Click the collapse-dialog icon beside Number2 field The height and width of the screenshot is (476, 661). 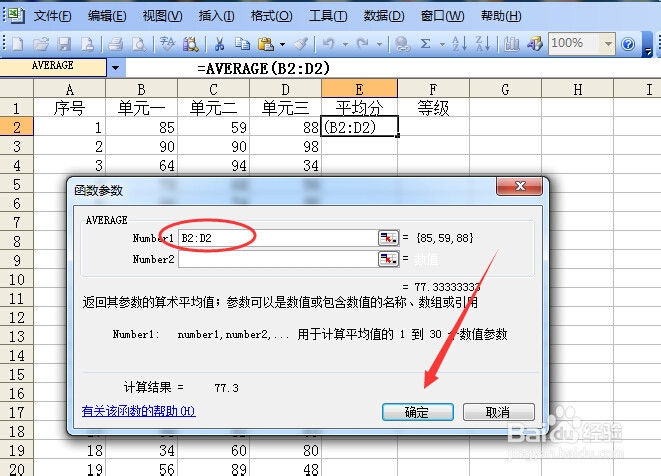pos(388,259)
